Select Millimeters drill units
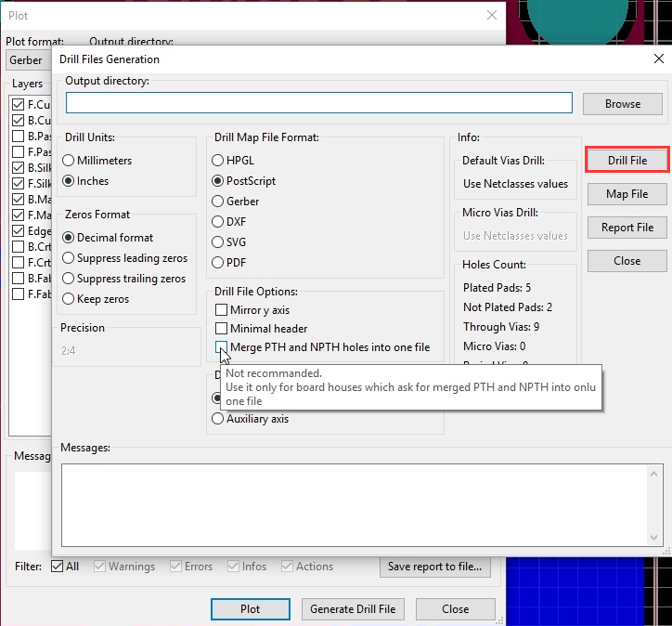Image resolution: width=672 pixels, height=626 pixels. [x=69, y=161]
